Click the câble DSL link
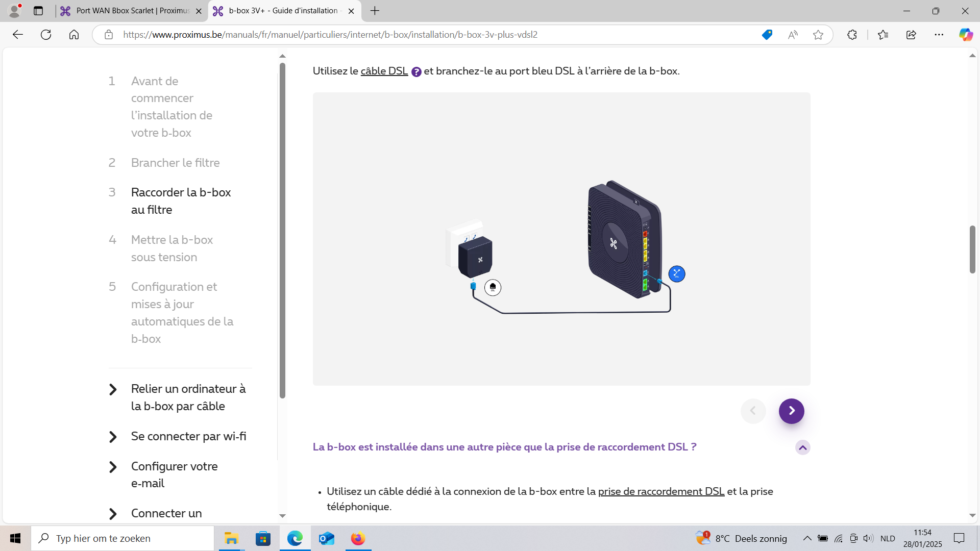This screenshot has height=551, width=980. [384, 71]
